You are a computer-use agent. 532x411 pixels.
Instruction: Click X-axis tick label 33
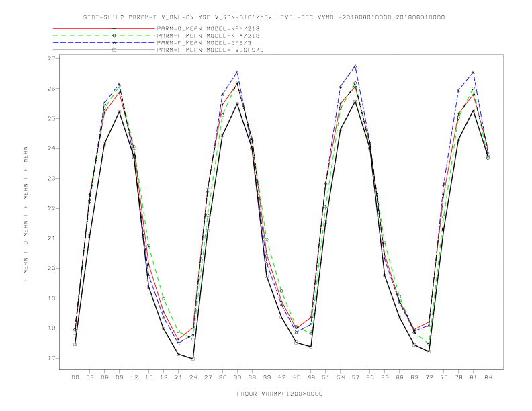tap(237, 377)
